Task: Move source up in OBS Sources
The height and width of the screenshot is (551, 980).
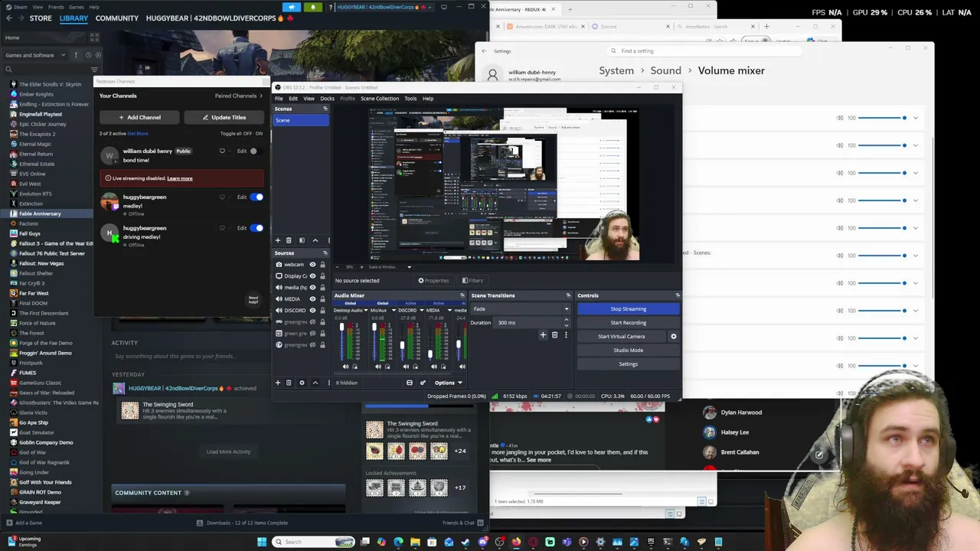Action: [315, 383]
